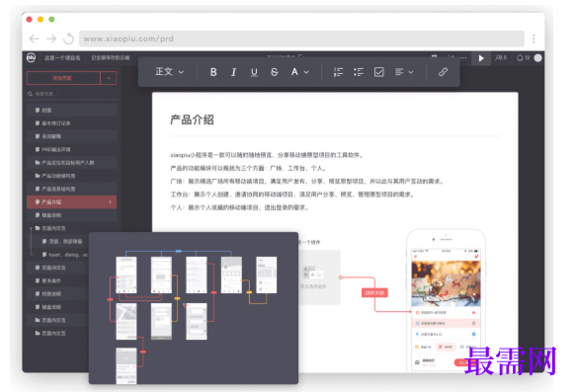Open the text color A dropdown
The image size is (575, 392).
(x=299, y=72)
